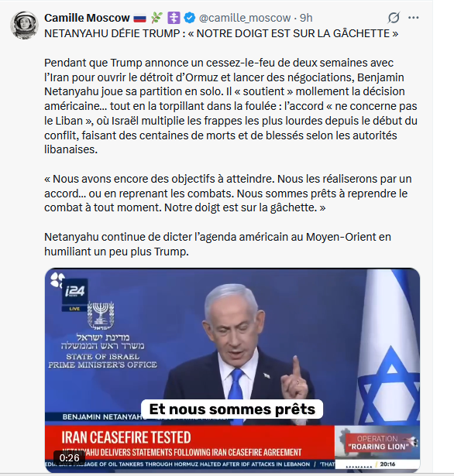Click the 9h post timestamp
This screenshot has height=476, width=454.
[306, 18]
